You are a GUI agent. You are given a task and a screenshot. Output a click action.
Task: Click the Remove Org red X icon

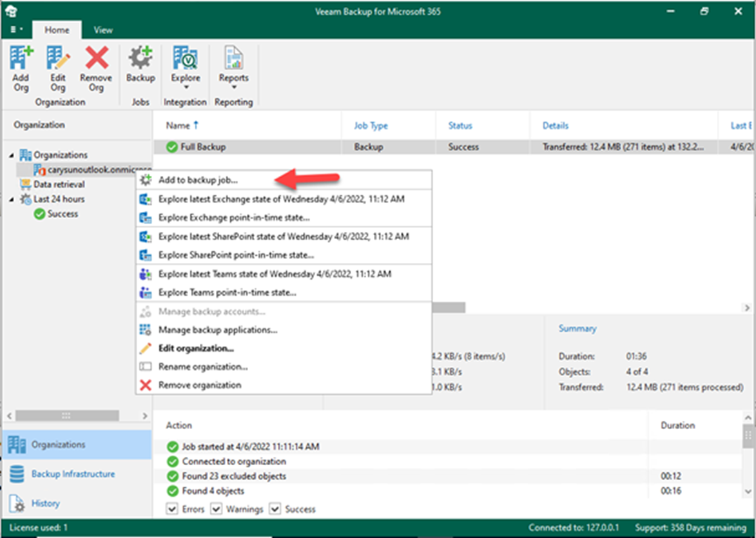click(x=97, y=59)
